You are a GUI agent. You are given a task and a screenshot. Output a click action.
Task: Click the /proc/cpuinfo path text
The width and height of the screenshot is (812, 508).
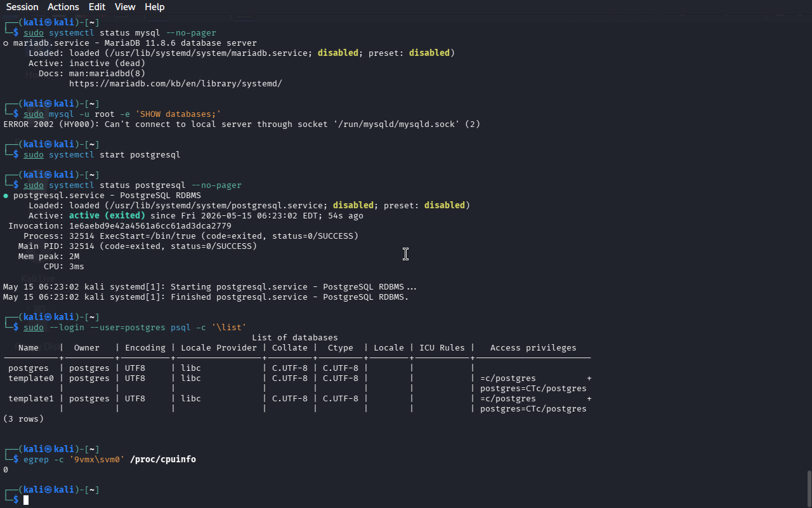point(163,459)
